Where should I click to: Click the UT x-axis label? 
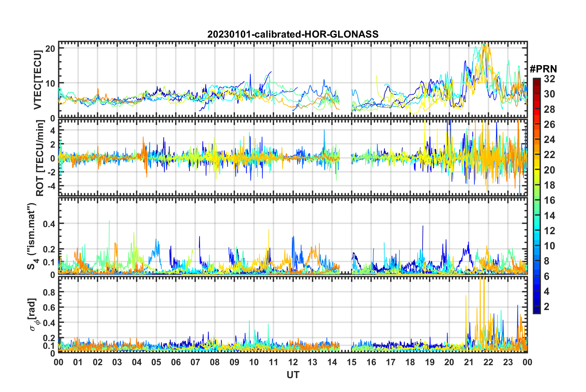click(293, 374)
